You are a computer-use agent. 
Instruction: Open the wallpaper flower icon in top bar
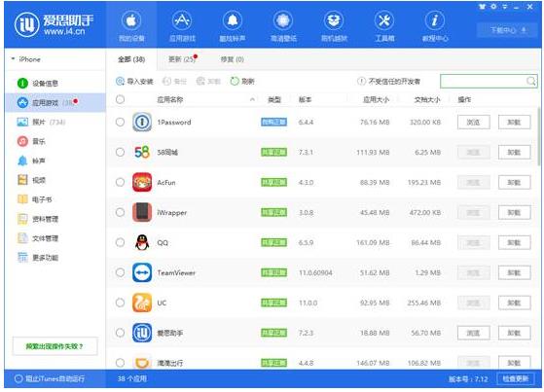tap(283, 20)
